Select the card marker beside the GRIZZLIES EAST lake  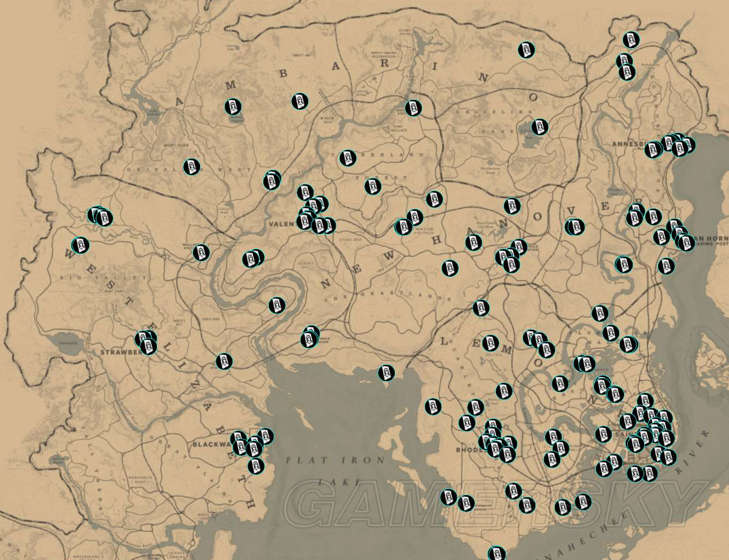tap(540, 127)
